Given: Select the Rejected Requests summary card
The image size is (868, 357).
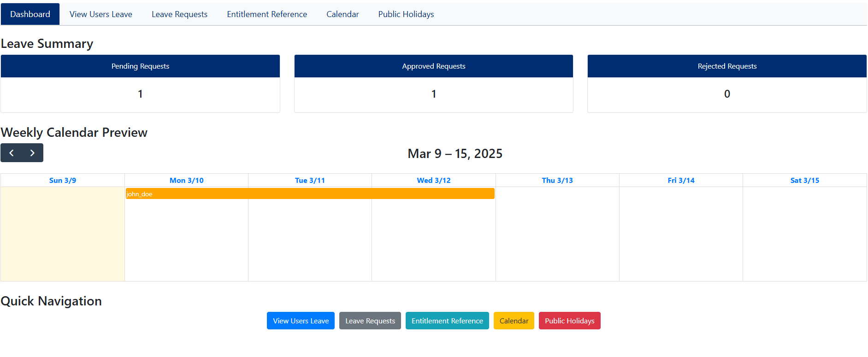Looking at the screenshot, I should coord(727,84).
